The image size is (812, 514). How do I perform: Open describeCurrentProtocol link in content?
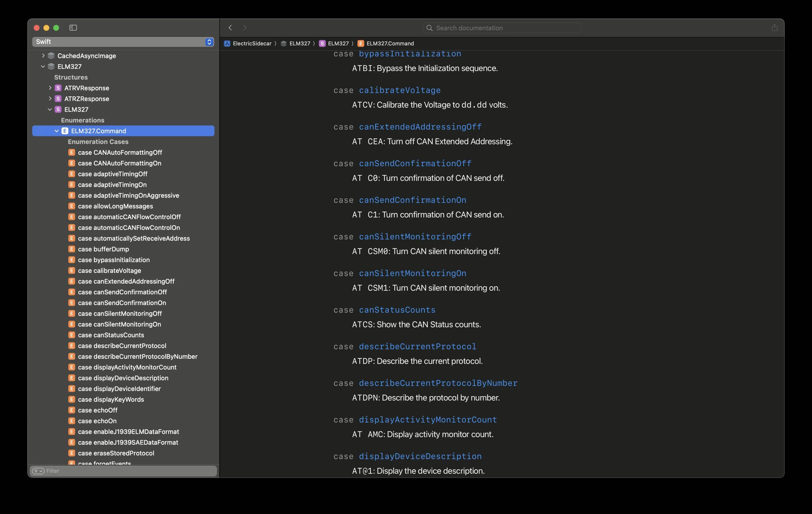pyautogui.click(x=417, y=346)
